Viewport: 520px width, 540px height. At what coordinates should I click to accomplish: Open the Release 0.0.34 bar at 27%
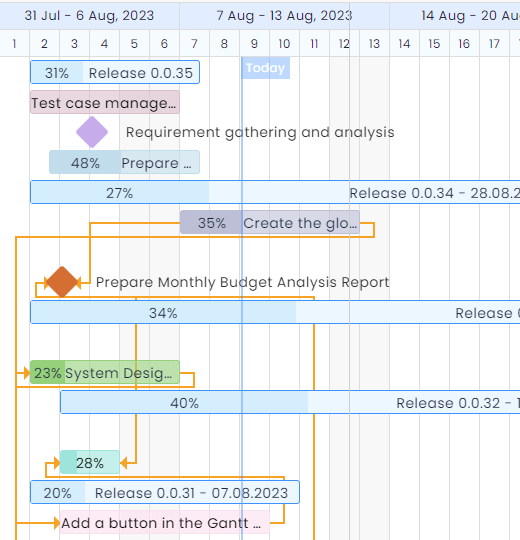[275, 192]
